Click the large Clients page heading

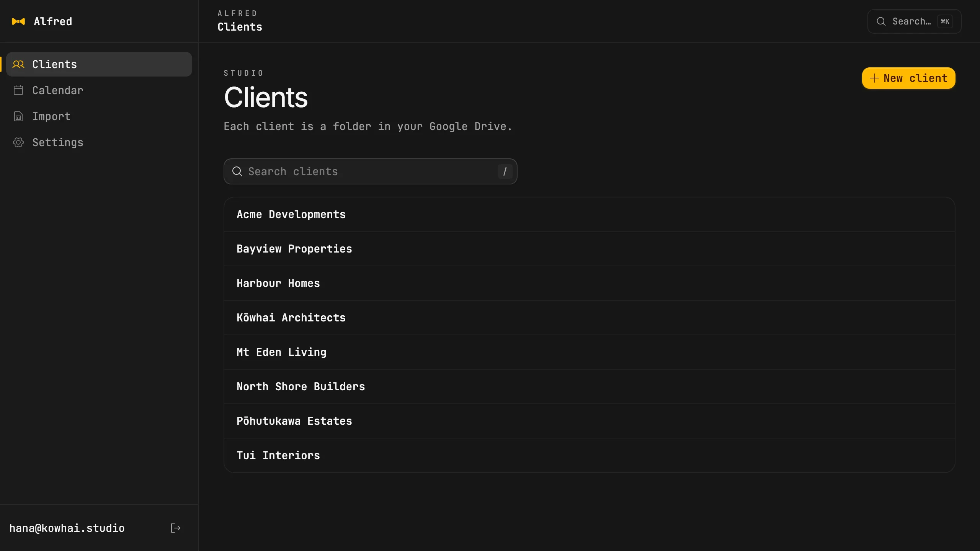click(266, 97)
